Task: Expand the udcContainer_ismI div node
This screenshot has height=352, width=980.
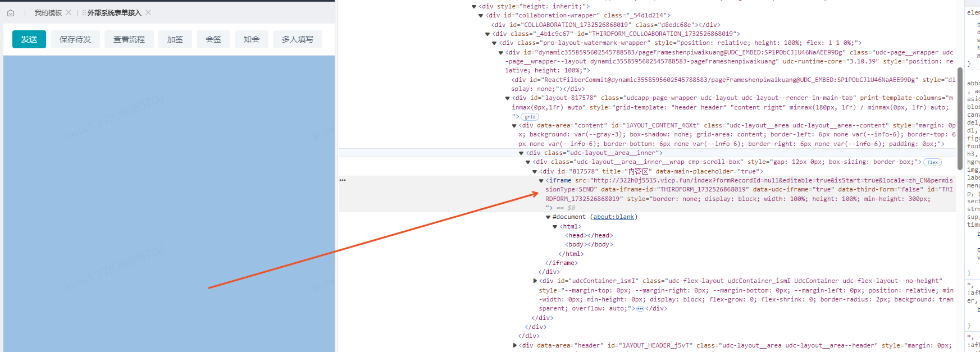Action: (535, 281)
